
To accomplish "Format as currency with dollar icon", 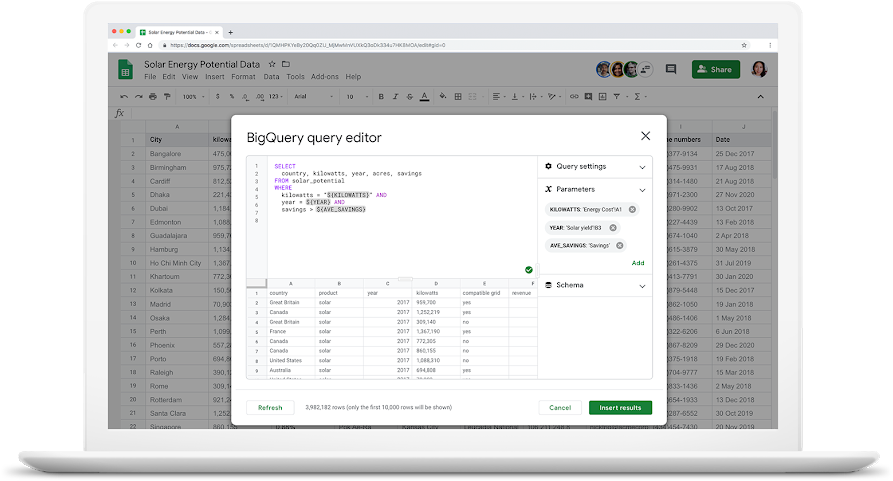I will 218,97.
